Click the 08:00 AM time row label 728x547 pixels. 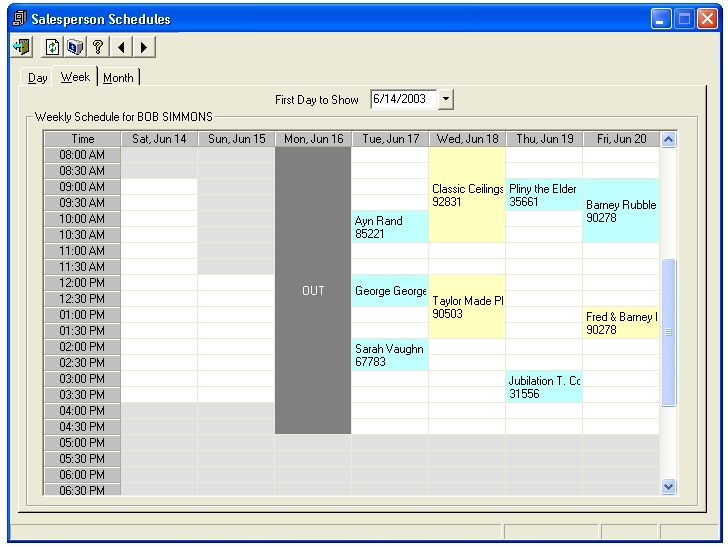pyautogui.click(x=82, y=155)
